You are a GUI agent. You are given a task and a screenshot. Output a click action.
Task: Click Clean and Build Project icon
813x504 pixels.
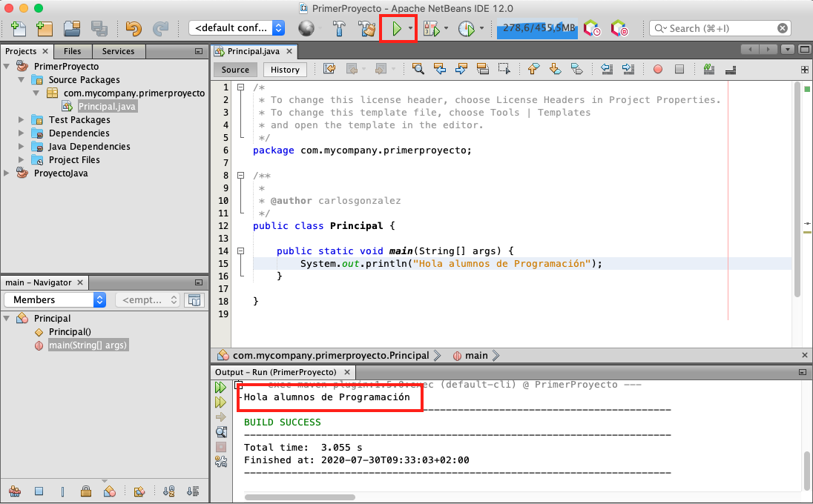(x=368, y=28)
